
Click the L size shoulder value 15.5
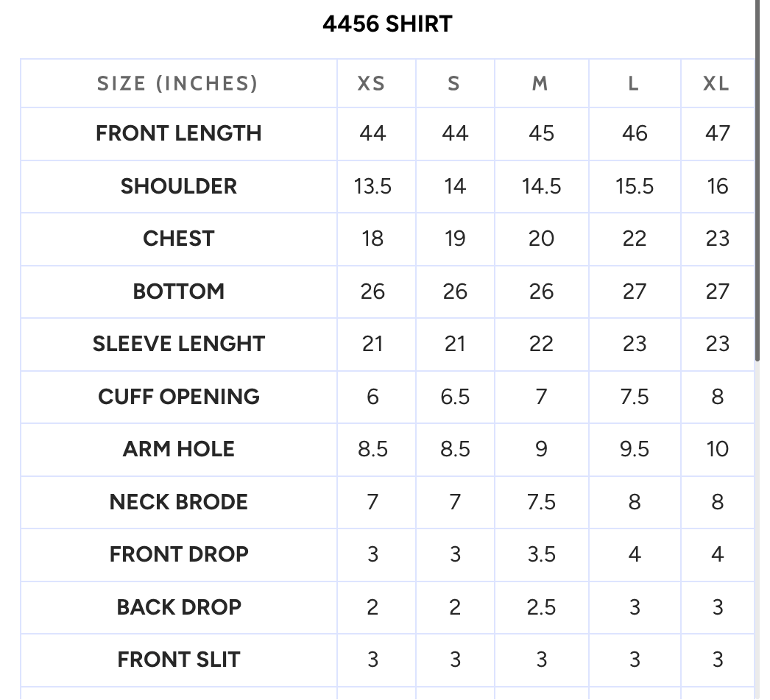(635, 186)
